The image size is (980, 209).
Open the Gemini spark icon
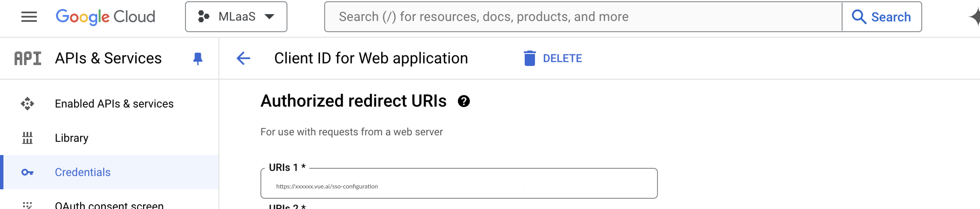975,17
